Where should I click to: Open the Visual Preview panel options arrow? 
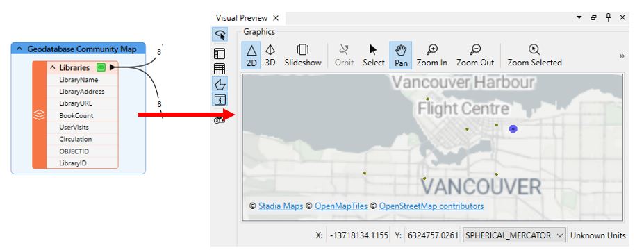(579, 17)
